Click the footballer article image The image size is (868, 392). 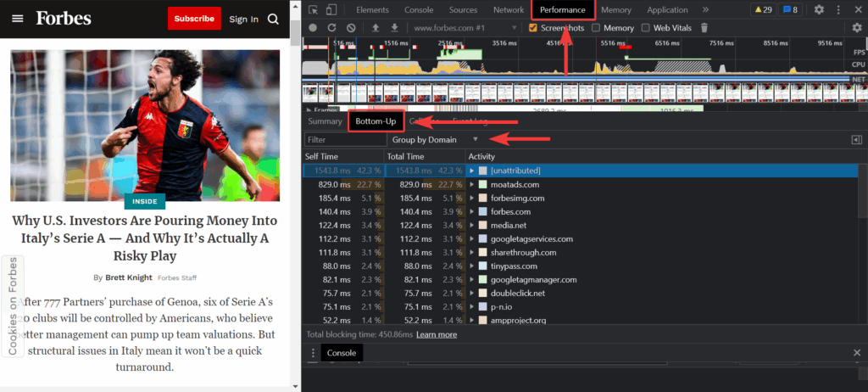pos(145,126)
